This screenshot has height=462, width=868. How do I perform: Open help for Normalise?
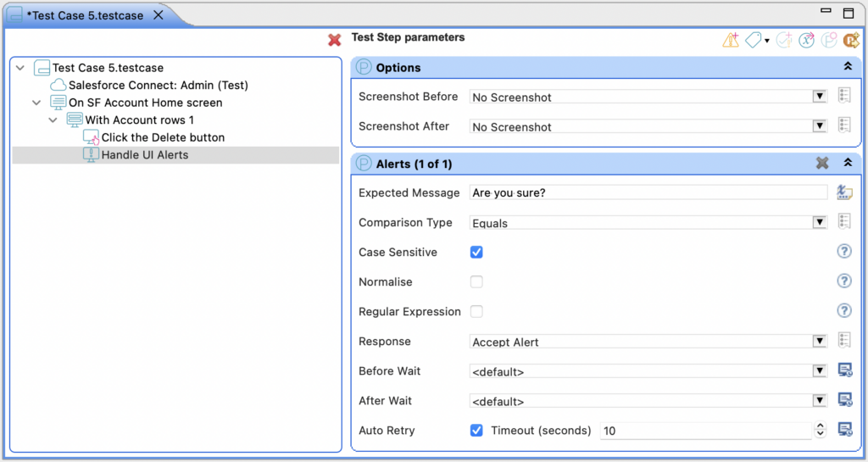click(844, 281)
